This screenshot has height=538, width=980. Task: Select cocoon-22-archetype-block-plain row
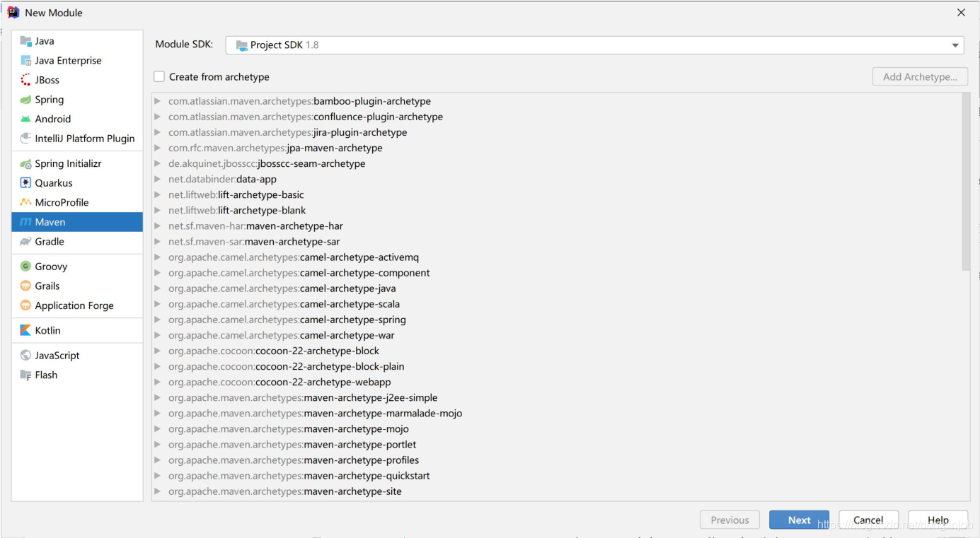556,366
